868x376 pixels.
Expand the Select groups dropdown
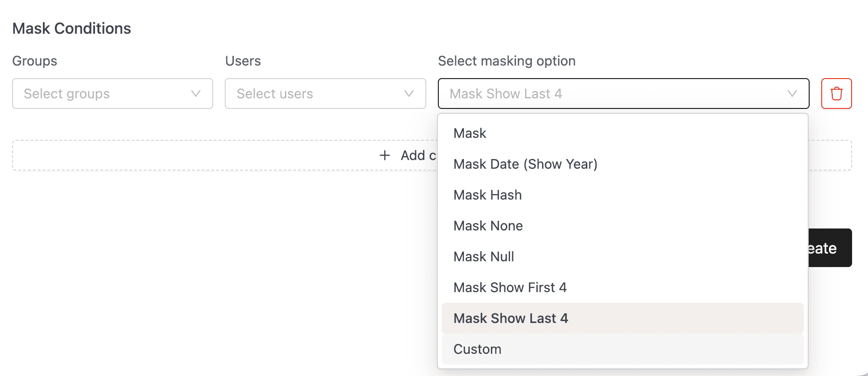tap(112, 94)
